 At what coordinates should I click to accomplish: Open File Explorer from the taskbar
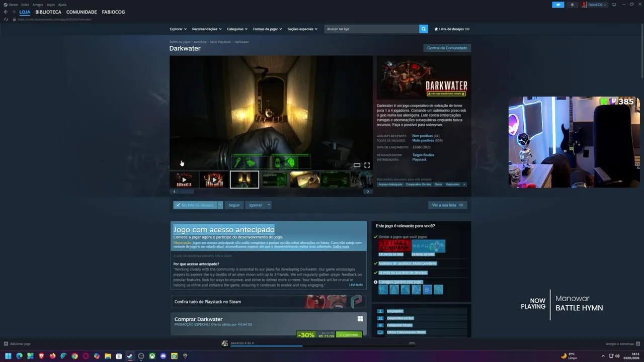(x=108, y=356)
